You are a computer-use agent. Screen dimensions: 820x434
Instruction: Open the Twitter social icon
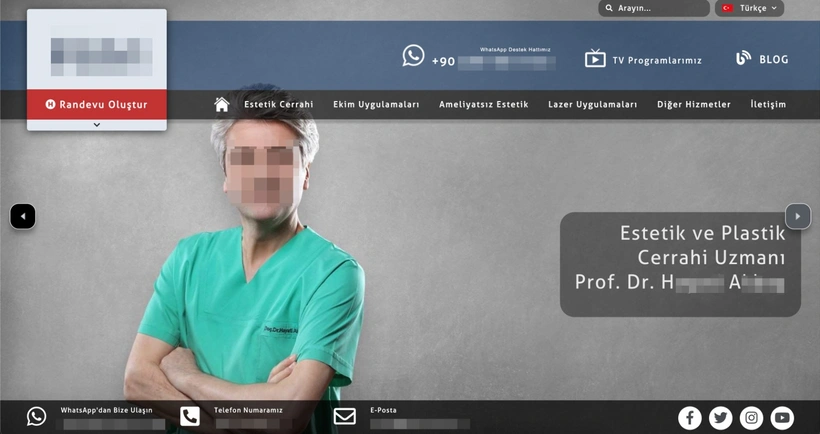720,418
